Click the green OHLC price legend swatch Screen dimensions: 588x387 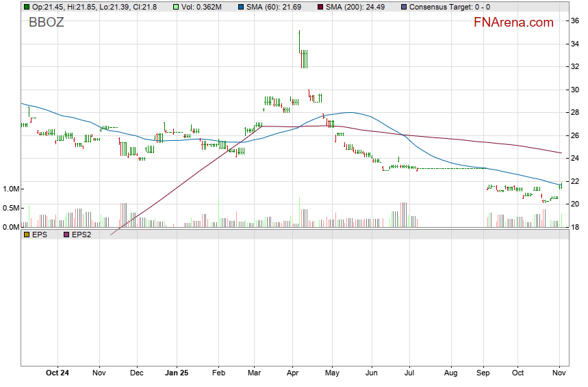coord(27,7)
